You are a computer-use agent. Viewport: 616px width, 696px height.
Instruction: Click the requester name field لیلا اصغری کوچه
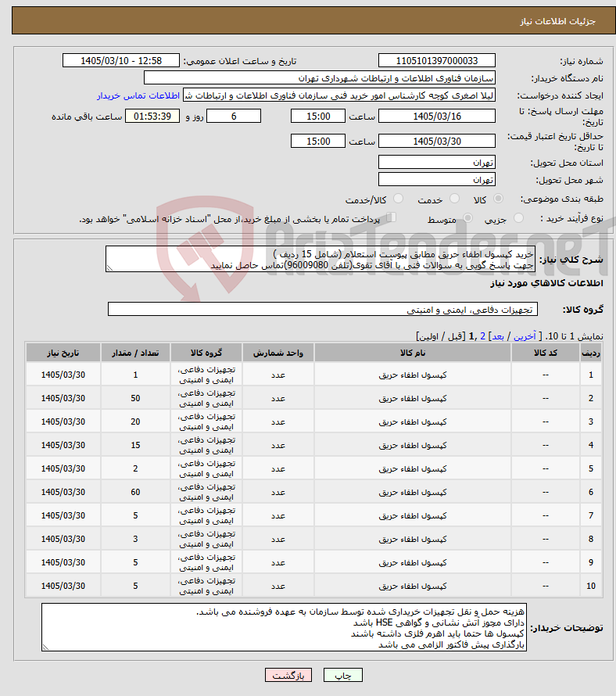click(339, 95)
